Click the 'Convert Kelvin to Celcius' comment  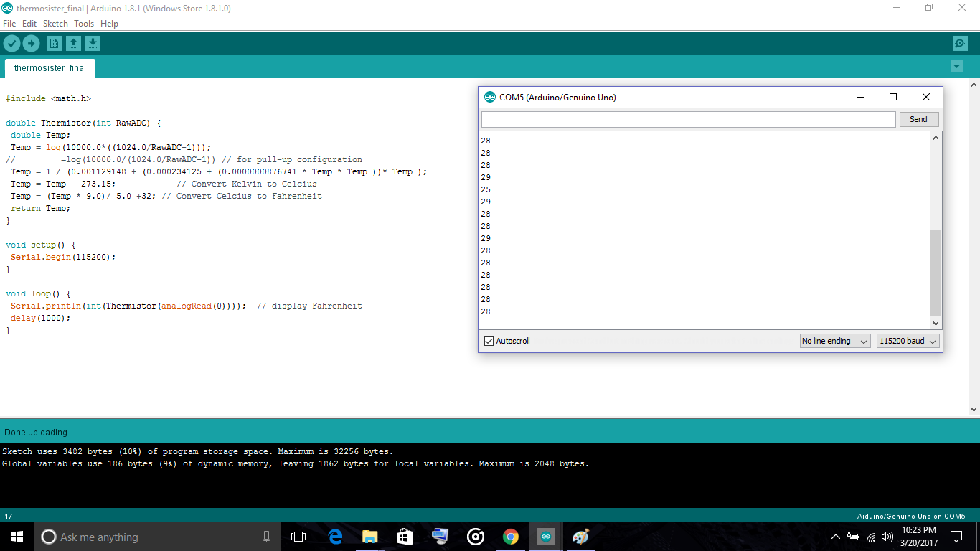pos(246,184)
